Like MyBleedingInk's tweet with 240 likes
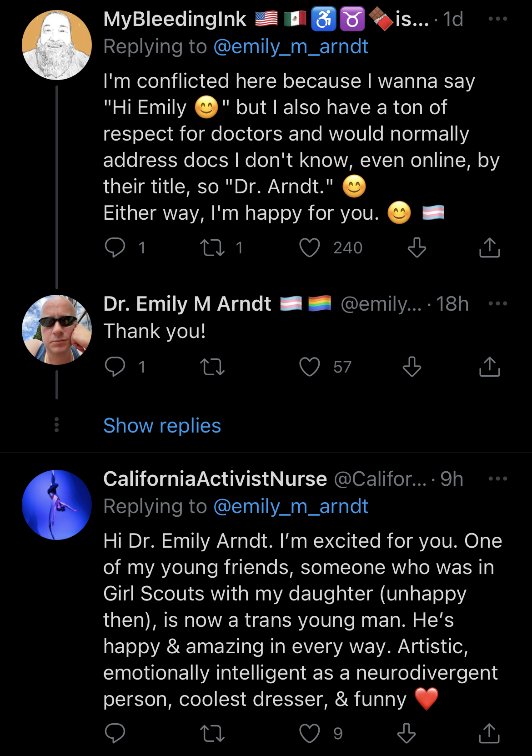The height and width of the screenshot is (756, 532). pyautogui.click(x=310, y=248)
